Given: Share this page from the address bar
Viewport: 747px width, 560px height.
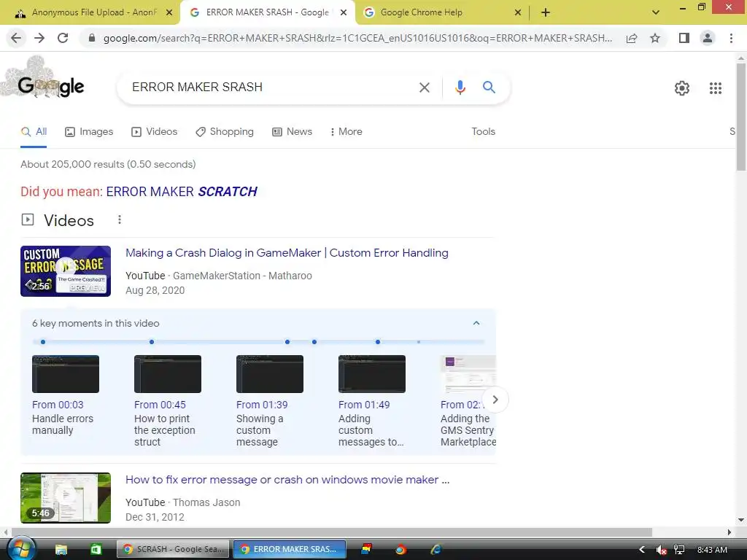Looking at the screenshot, I should coord(632,38).
